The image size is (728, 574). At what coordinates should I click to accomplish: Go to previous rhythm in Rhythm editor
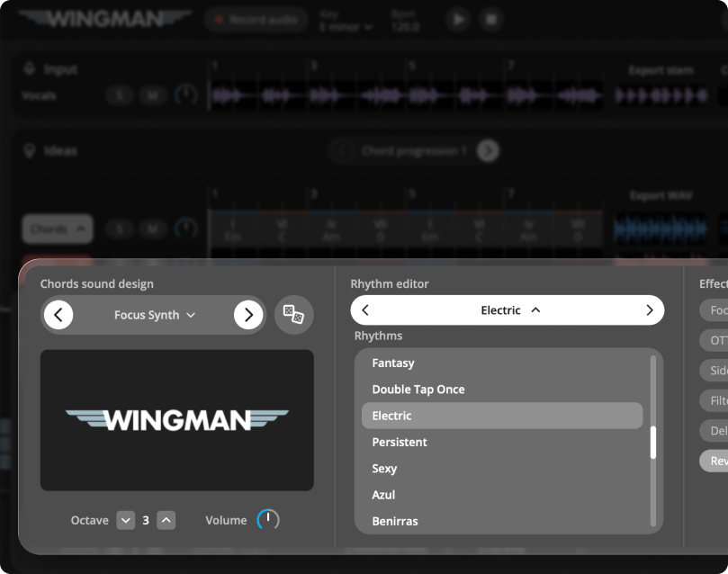click(365, 310)
